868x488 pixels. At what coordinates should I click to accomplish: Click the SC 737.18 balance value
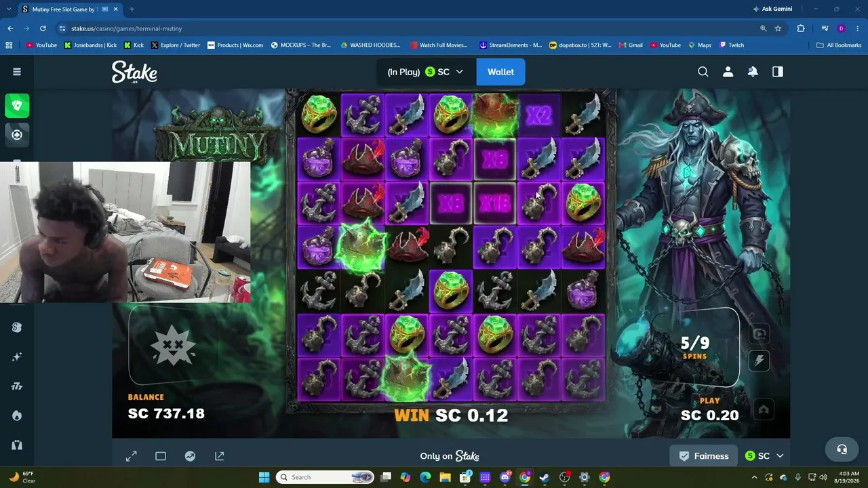166,413
